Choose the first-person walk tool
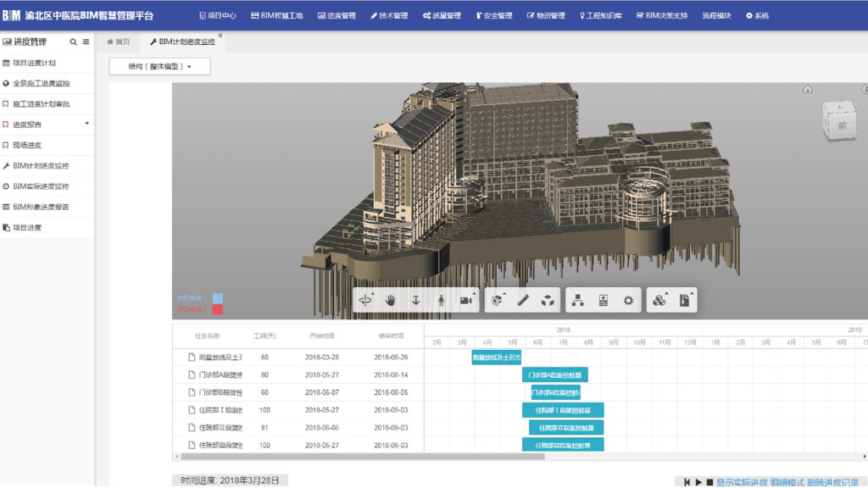 (x=441, y=300)
